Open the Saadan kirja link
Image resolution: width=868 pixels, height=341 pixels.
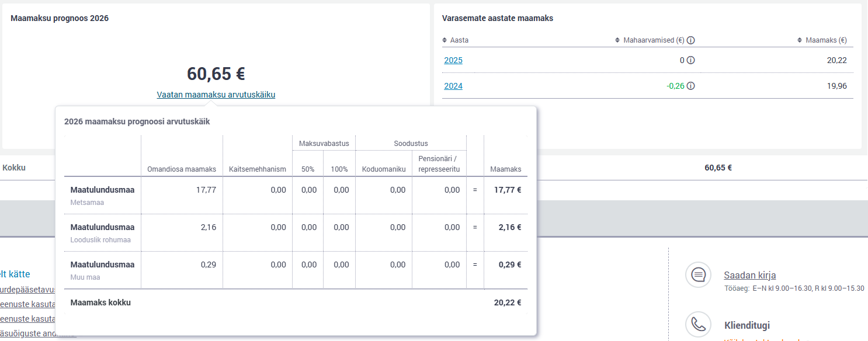(749, 275)
